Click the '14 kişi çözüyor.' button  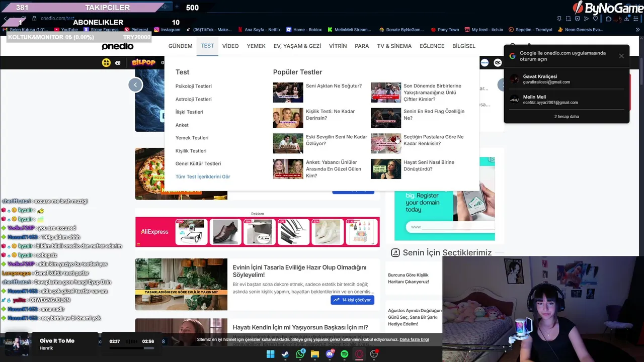click(352, 300)
